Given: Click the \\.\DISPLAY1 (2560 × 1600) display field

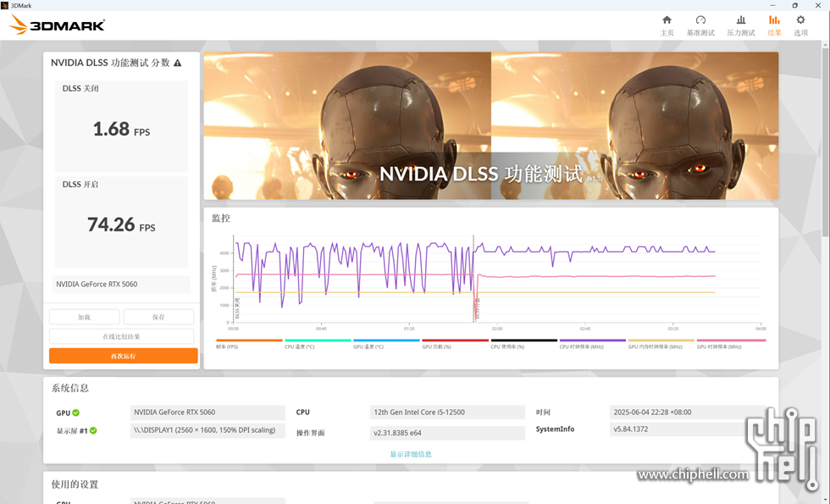Looking at the screenshot, I should coord(207,430).
